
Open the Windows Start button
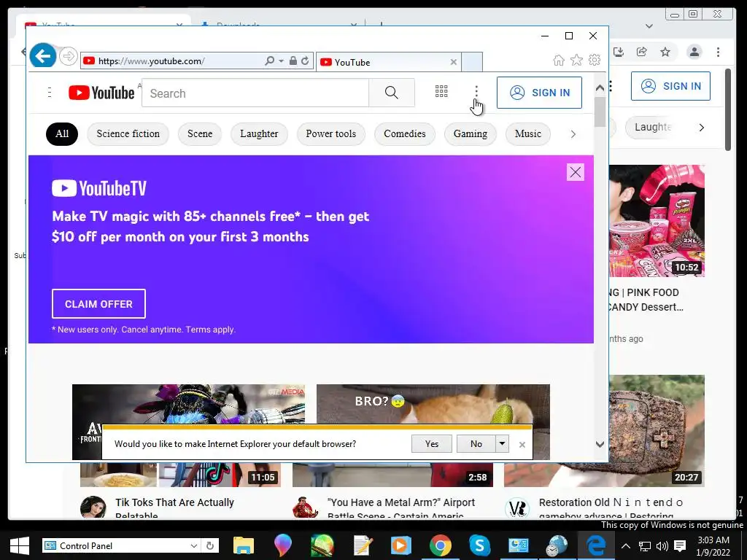[19, 545]
